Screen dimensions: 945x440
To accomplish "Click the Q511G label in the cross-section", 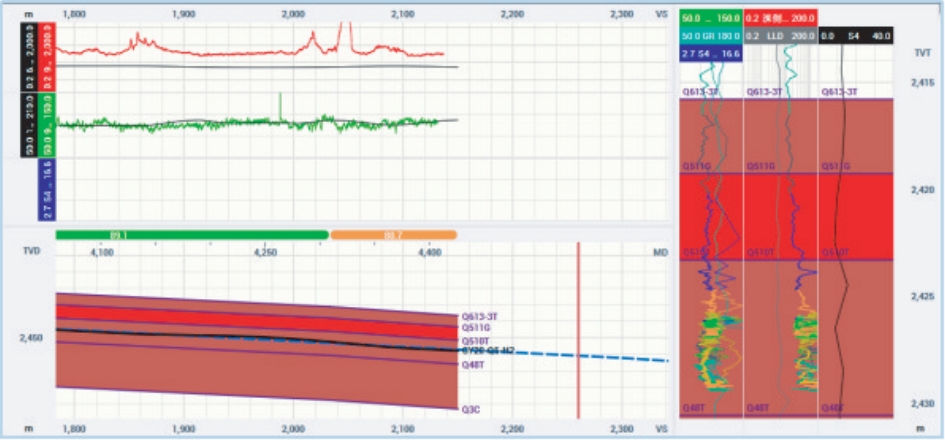I will (475, 328).
